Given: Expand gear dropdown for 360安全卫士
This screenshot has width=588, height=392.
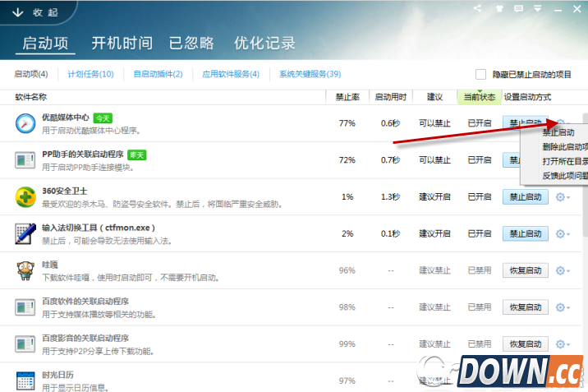Looking at the screenshot, I should [x=563, y=197].
